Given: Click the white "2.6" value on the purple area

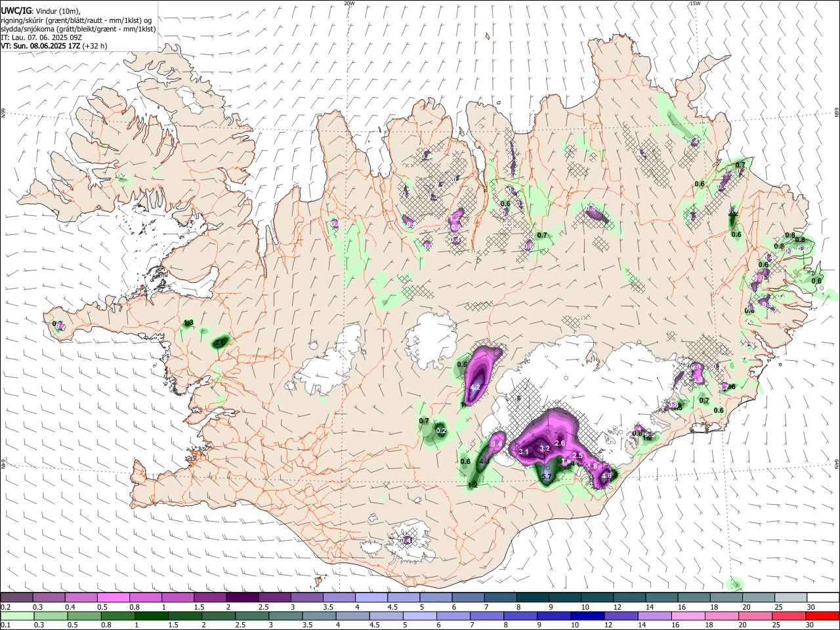Looking at the screenshot, I should (x=560, y=444).
